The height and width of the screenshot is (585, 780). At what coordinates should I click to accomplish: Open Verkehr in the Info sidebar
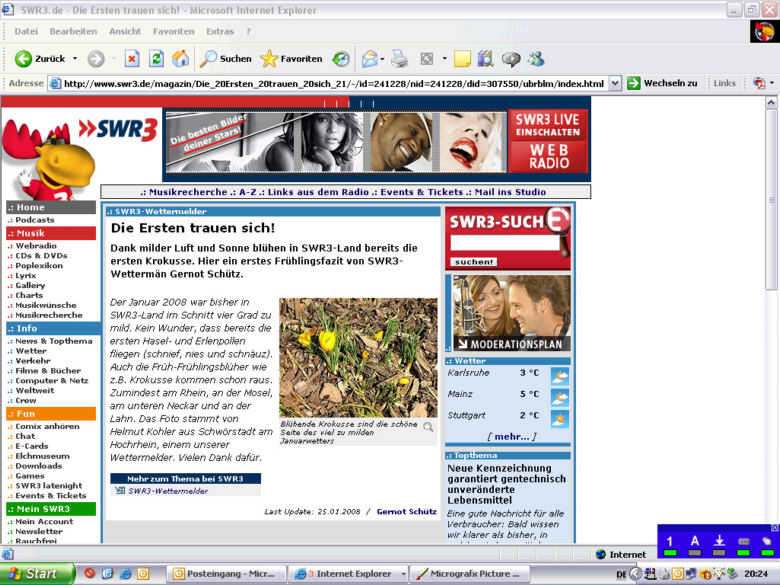click(x=33, y=361)
